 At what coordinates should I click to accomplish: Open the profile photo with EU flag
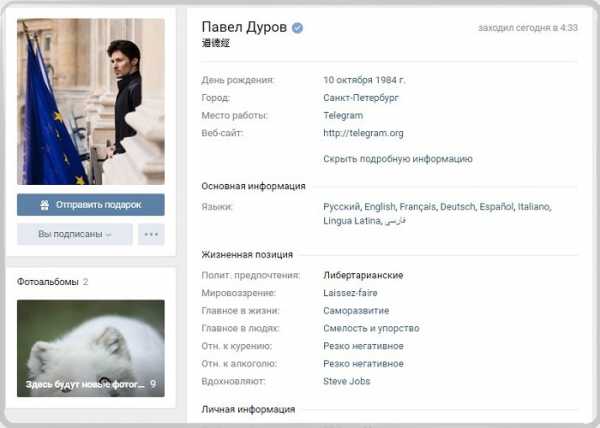(x=91, y=101)
